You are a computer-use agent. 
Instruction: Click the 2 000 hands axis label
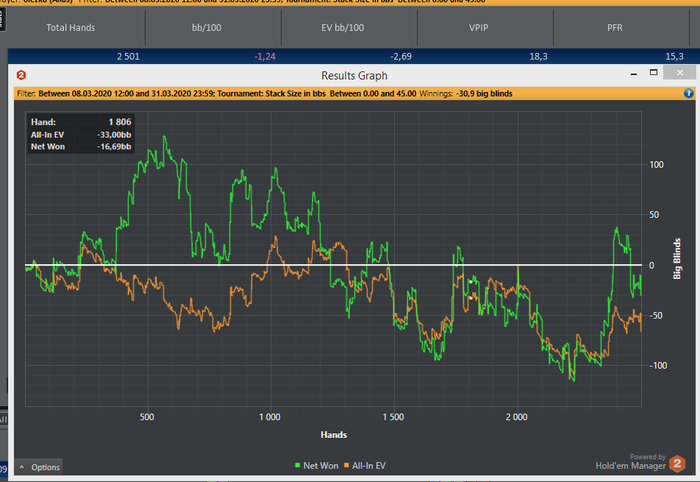point(517,417)
